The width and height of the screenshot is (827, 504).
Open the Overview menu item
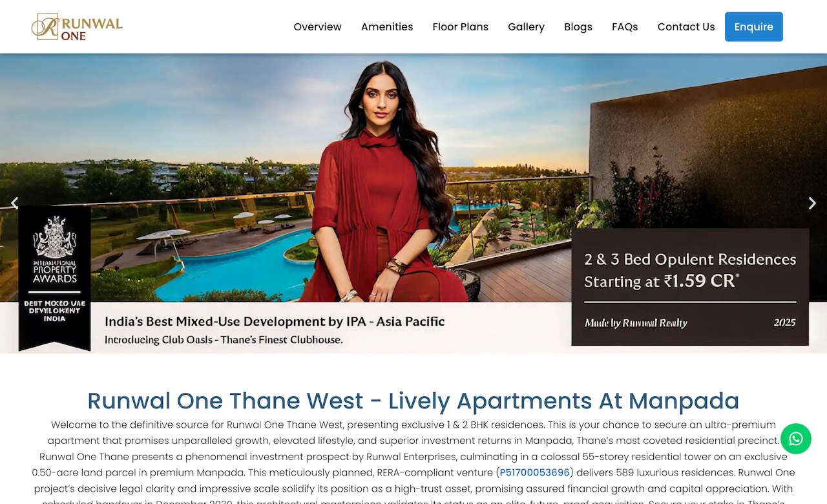(317, 26)
